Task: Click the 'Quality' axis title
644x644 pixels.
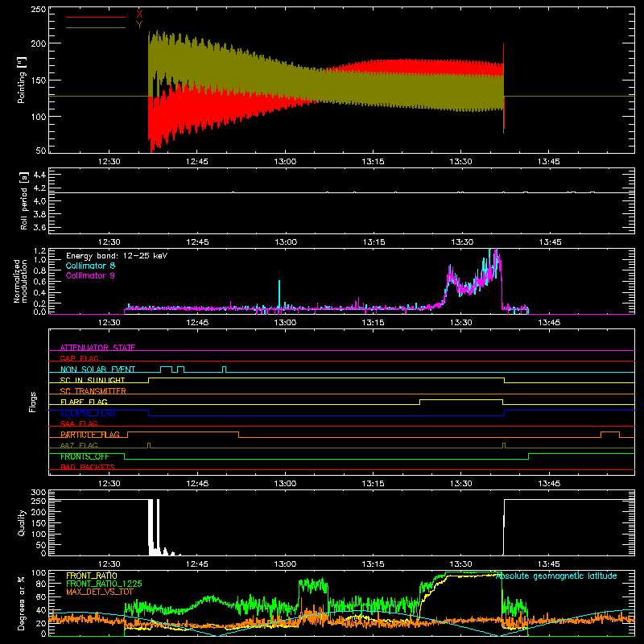Action: click(22, 522)
